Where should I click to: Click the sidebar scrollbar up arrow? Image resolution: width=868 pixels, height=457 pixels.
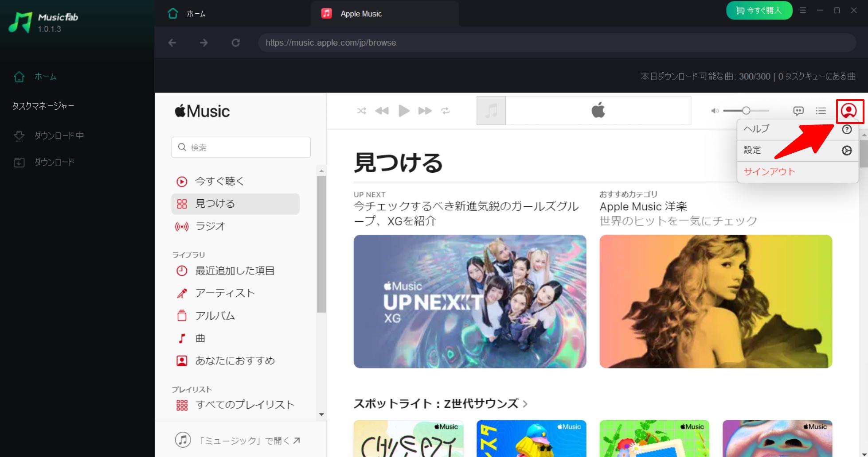[x=322, y=170]
